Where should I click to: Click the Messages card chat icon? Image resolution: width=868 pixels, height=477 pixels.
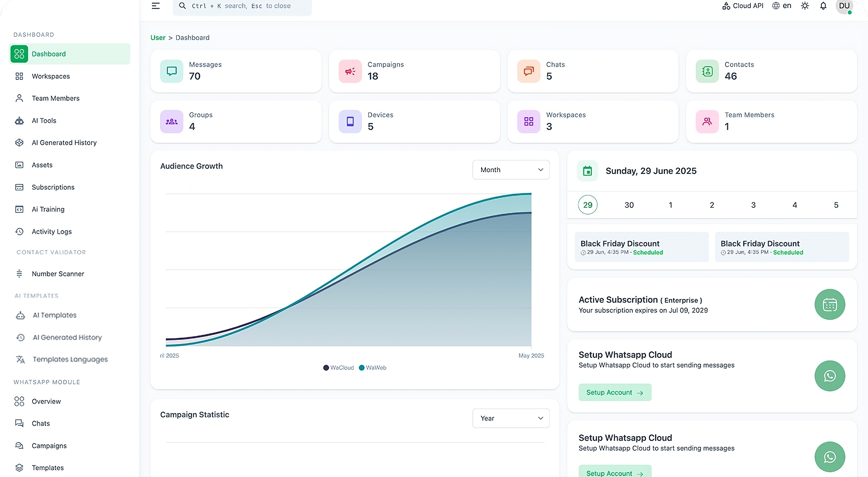click(172, 71)
